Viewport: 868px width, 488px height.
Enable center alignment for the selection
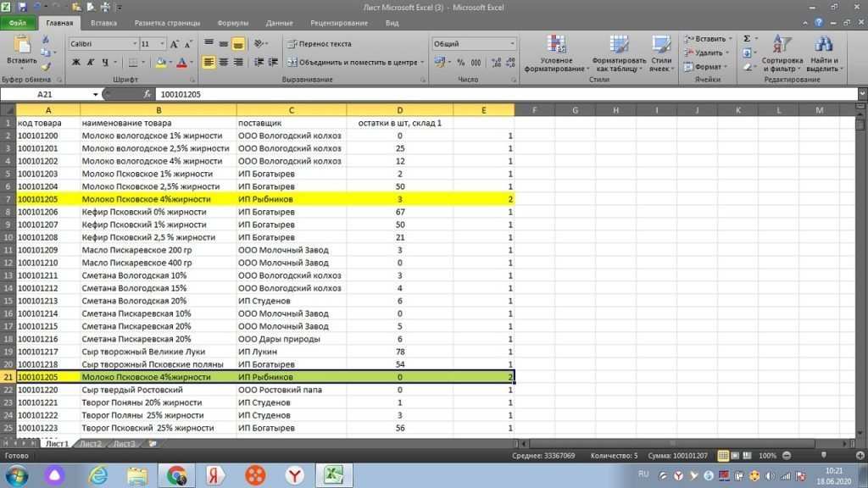225,62
